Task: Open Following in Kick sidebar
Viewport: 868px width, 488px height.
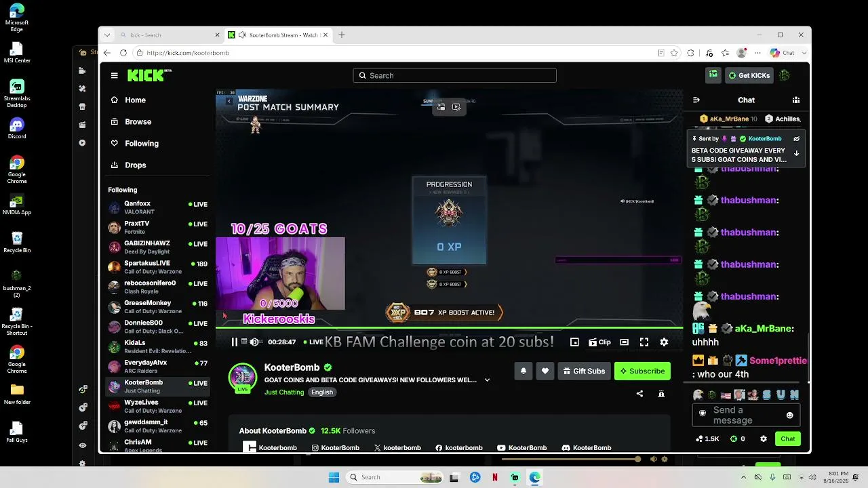Action: coord(158,144)
